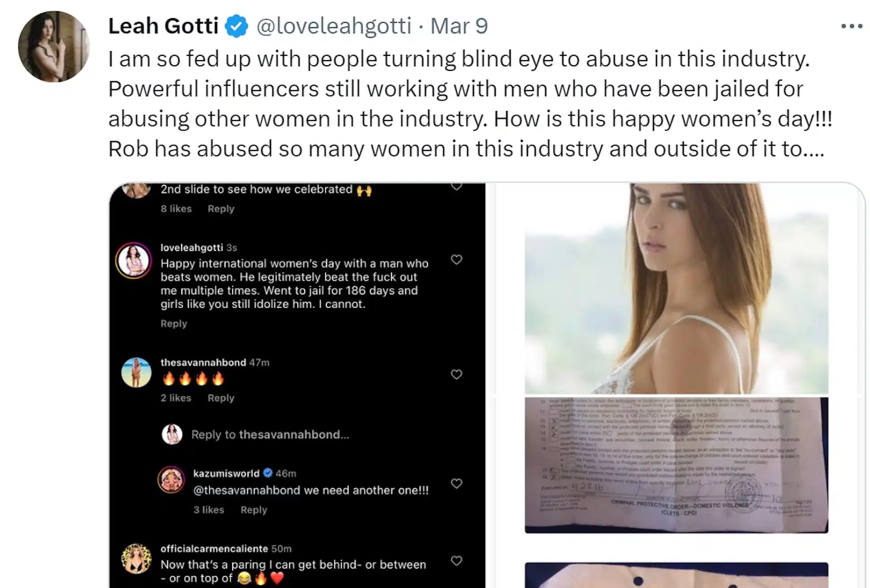Like the thesavannahbond fire emoji comment
Image resolution: width=870 pixels, height=588 pixels.
[456, 375]
